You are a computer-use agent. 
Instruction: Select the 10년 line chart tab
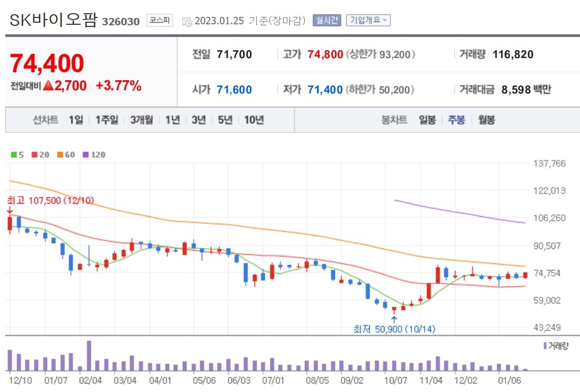point(254,120)
